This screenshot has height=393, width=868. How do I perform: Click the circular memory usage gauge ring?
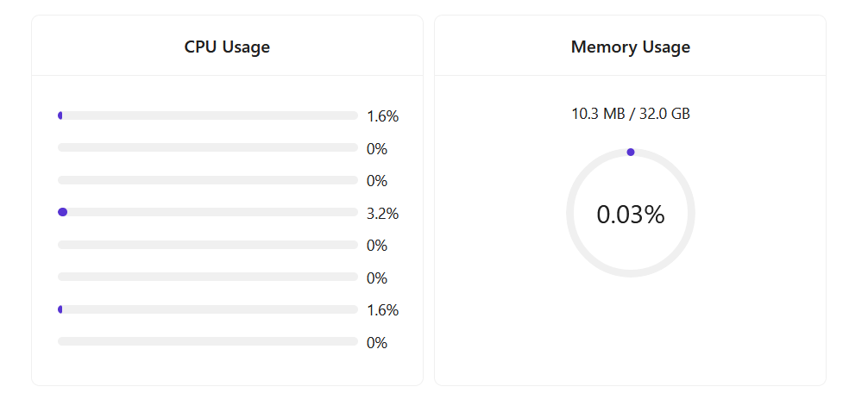tap(570, 213)
